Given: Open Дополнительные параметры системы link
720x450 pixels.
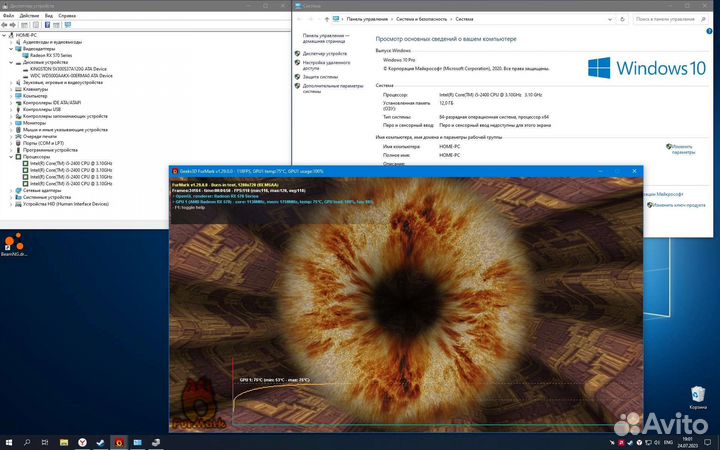Looking at the screenshot, I should coord(332,88).
